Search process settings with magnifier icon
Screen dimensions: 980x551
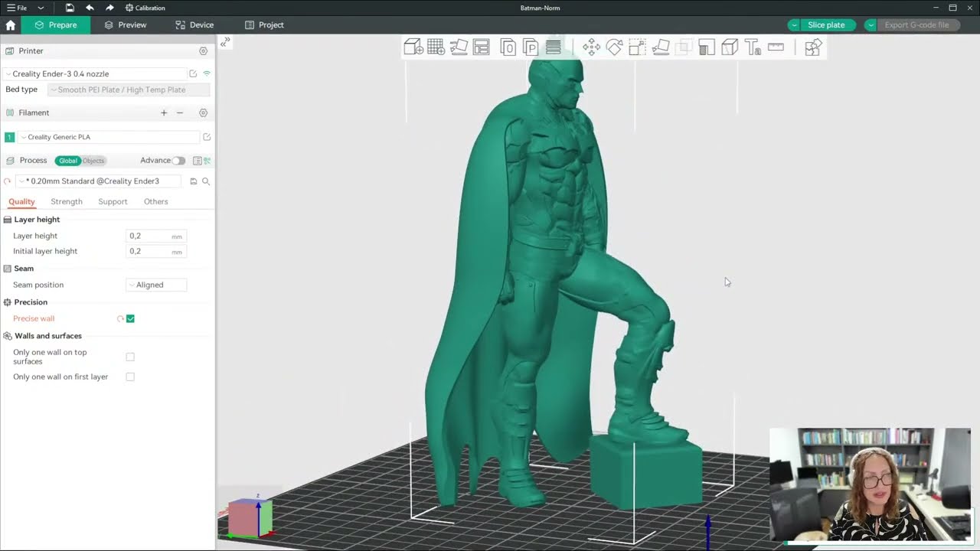206,181
